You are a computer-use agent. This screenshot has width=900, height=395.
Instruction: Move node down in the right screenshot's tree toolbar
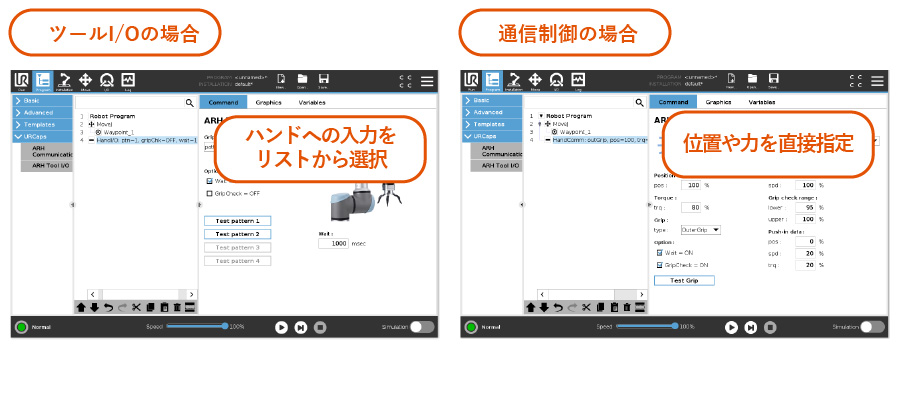coord(545,307)
